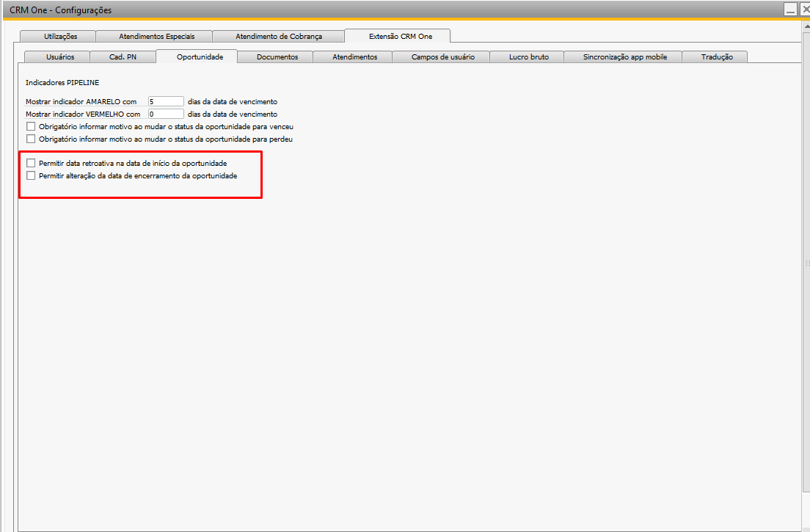Click the Mostrar indicador AMARELO com label

click(81, 102)
